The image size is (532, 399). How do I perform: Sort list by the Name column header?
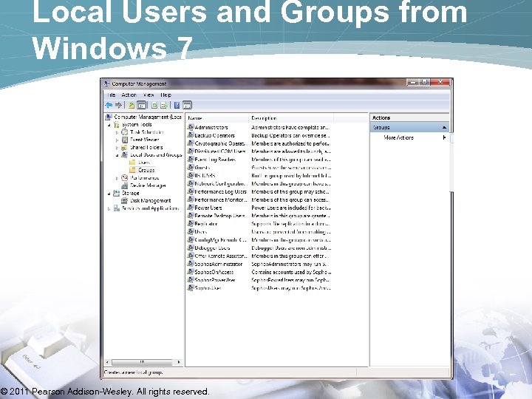coord(217,118)
